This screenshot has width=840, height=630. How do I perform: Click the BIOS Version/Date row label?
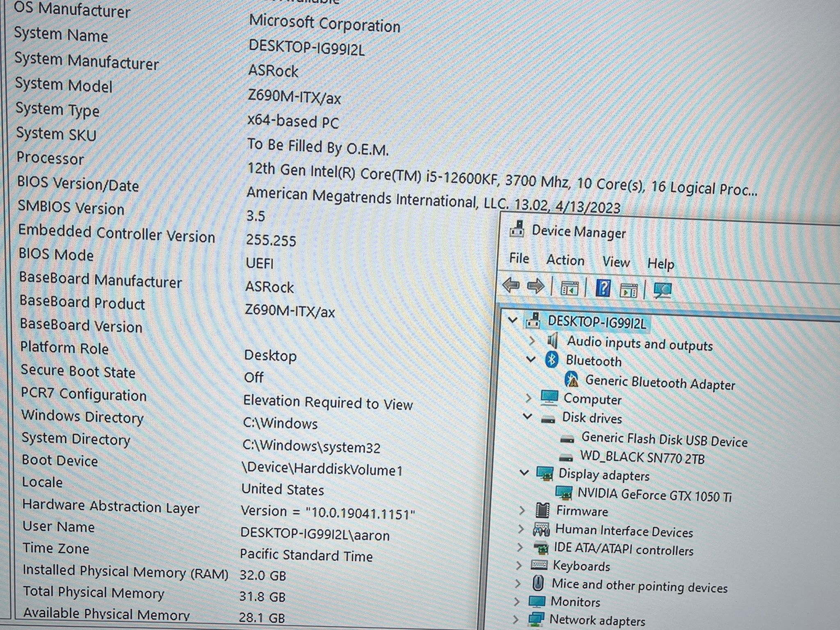78,184
